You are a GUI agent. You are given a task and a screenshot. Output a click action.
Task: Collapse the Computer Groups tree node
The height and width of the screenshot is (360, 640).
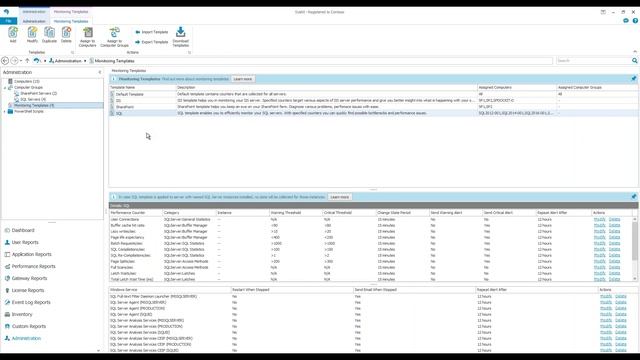coord(5,88)
